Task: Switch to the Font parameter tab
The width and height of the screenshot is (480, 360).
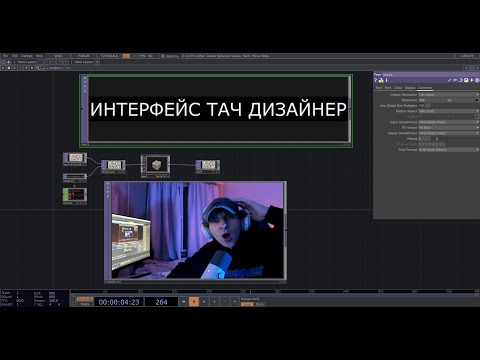Action: coord(388,88)
